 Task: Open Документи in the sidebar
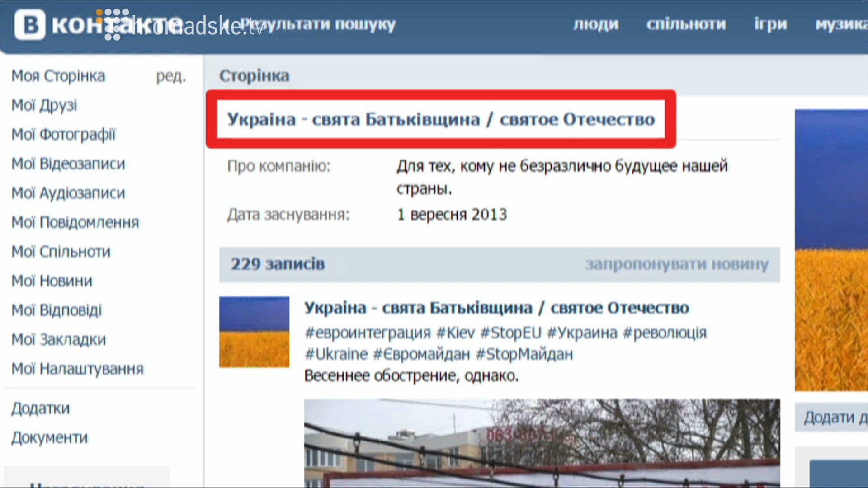(50, 438)
